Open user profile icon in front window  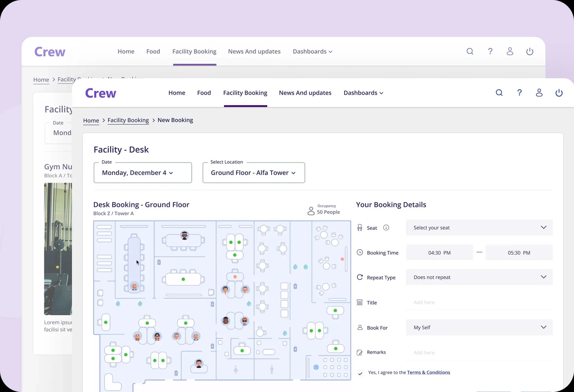point(539,93)
